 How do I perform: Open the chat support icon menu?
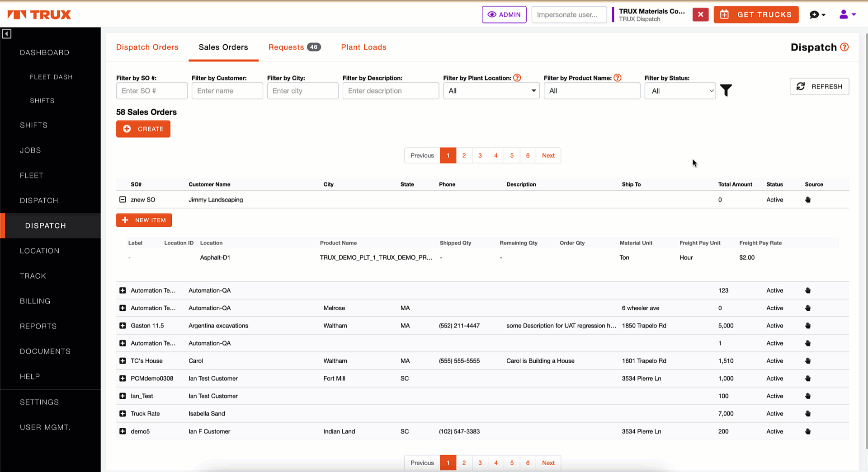click(817, 15)
